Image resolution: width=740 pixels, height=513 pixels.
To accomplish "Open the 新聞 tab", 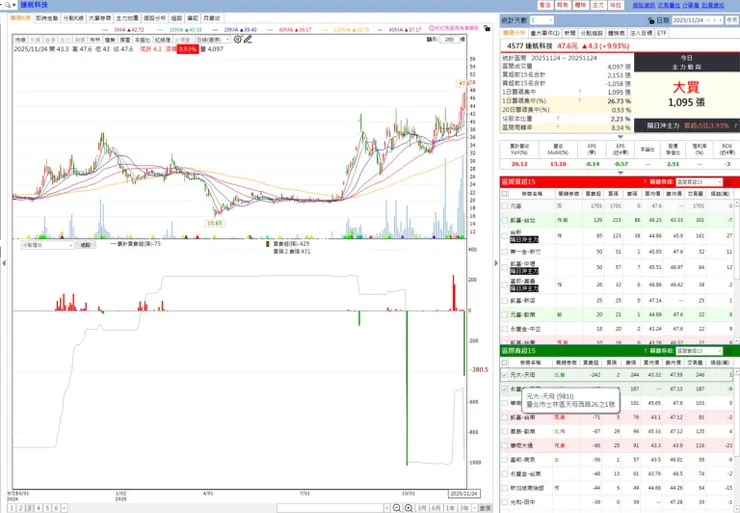I will pos(570,33).
